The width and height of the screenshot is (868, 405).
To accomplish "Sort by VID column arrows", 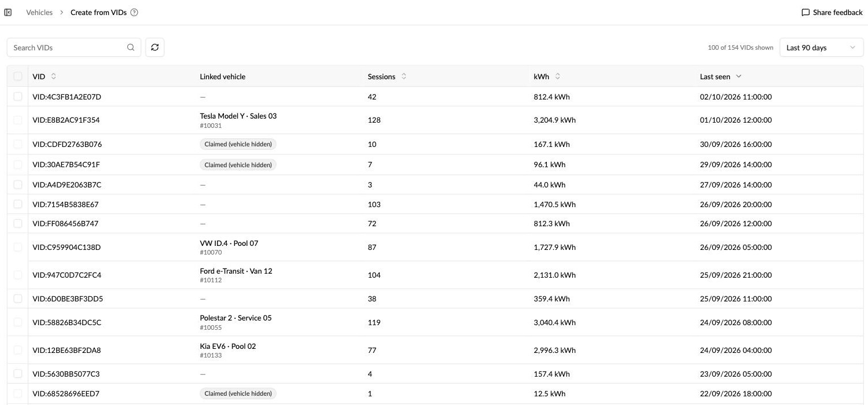I will click(x=54, y=76).
